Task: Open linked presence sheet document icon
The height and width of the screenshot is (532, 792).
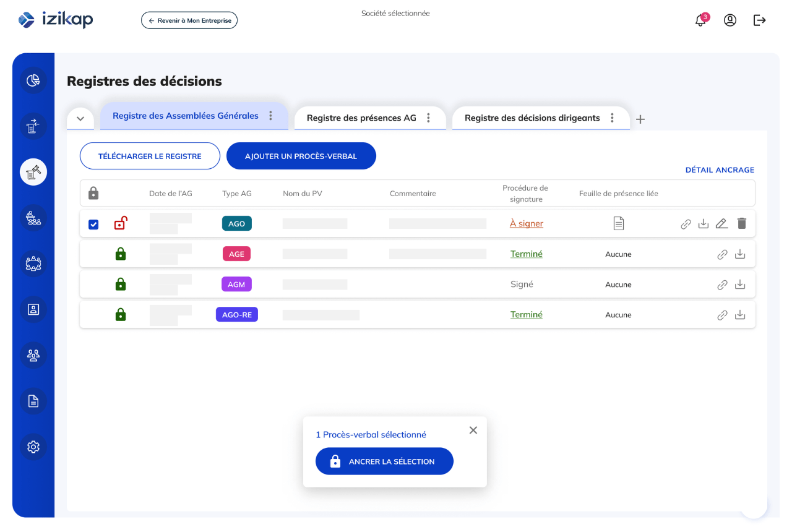Action: 619,224
